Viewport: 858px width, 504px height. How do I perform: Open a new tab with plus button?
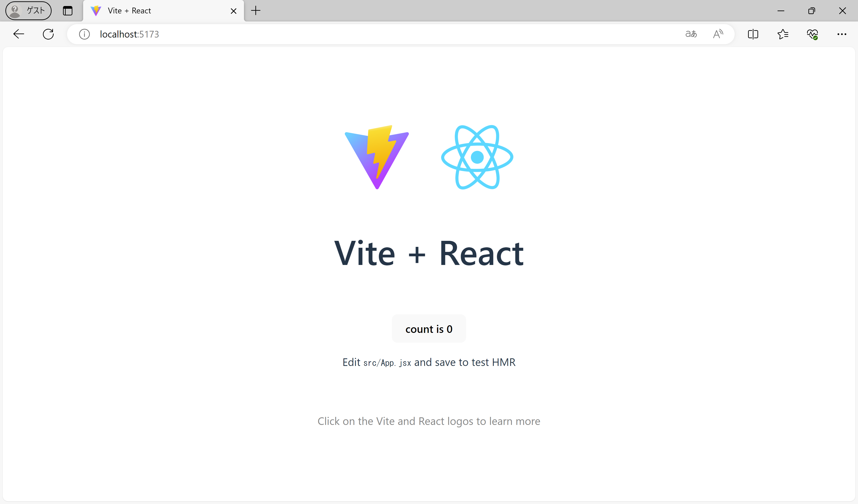[x=256, y=10]
